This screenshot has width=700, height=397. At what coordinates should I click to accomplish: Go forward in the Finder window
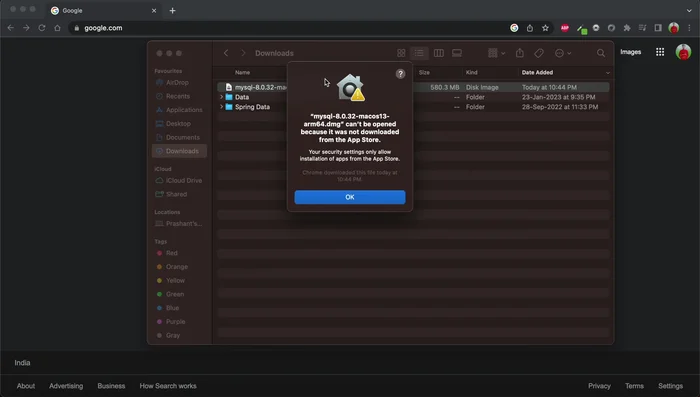pos(243,53)
